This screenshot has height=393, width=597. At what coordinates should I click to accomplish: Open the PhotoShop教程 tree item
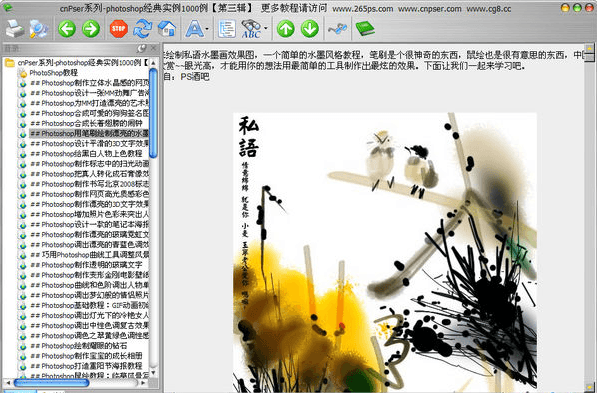54,73
